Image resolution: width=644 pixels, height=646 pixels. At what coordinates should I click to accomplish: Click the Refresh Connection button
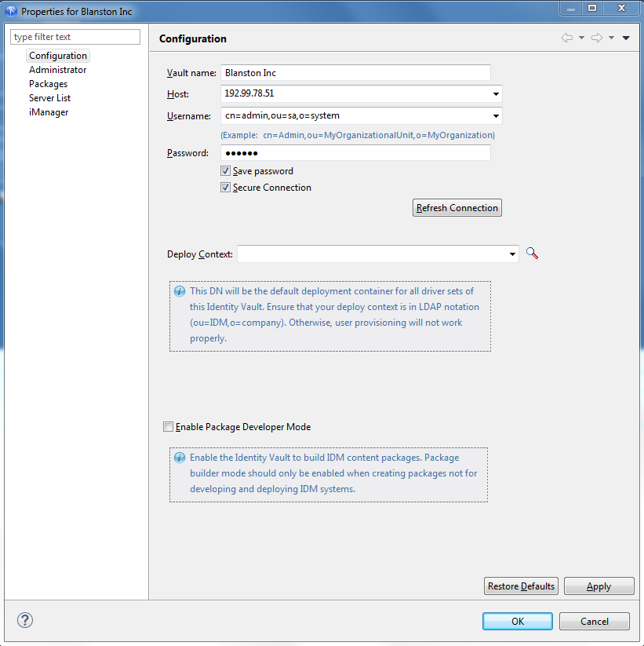(457, 208)
